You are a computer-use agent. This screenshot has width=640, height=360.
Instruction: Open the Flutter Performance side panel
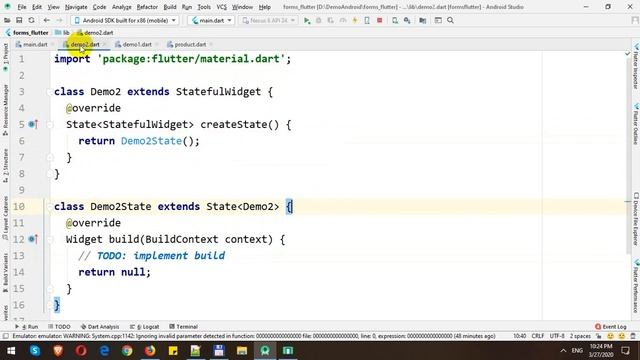[x=636, y=286]
